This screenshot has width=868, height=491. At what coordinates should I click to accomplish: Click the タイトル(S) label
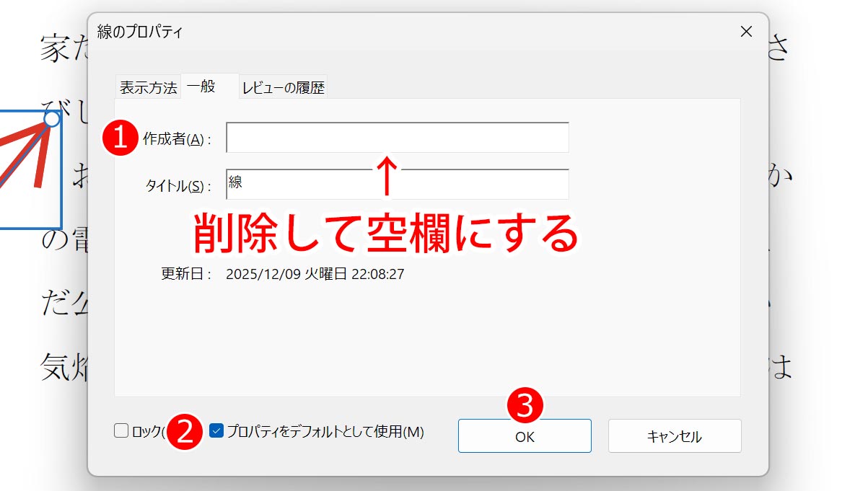177,186
